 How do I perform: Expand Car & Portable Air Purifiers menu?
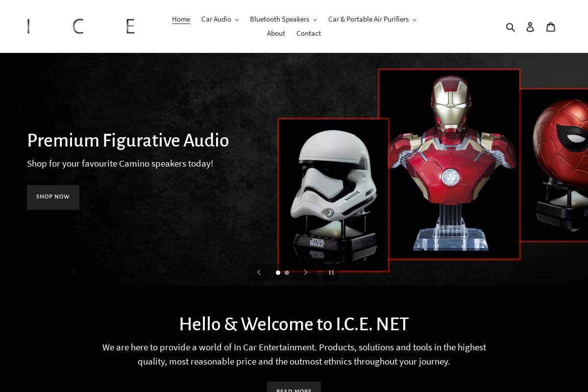pyautogui.click(x=372, y=19)
